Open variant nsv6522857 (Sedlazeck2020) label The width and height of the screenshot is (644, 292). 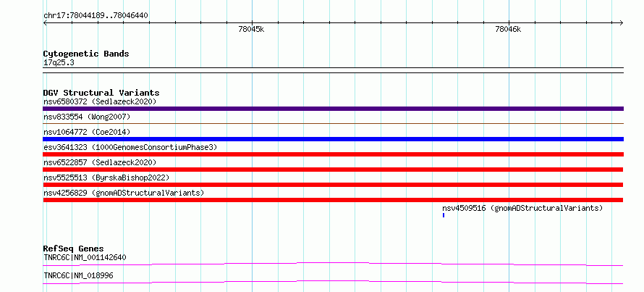(x=100, y=162)
